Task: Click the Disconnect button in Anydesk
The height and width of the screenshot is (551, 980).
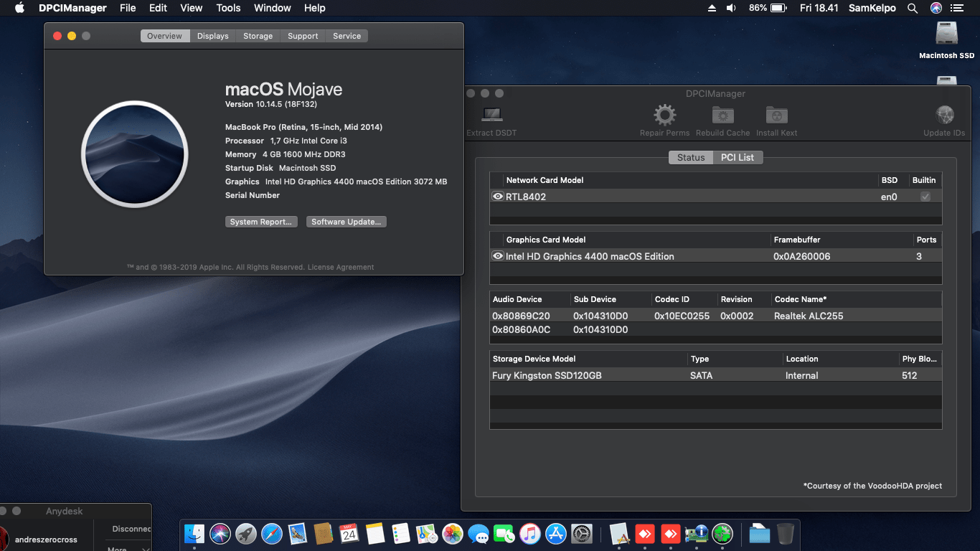Action: (x=131, y=529)
